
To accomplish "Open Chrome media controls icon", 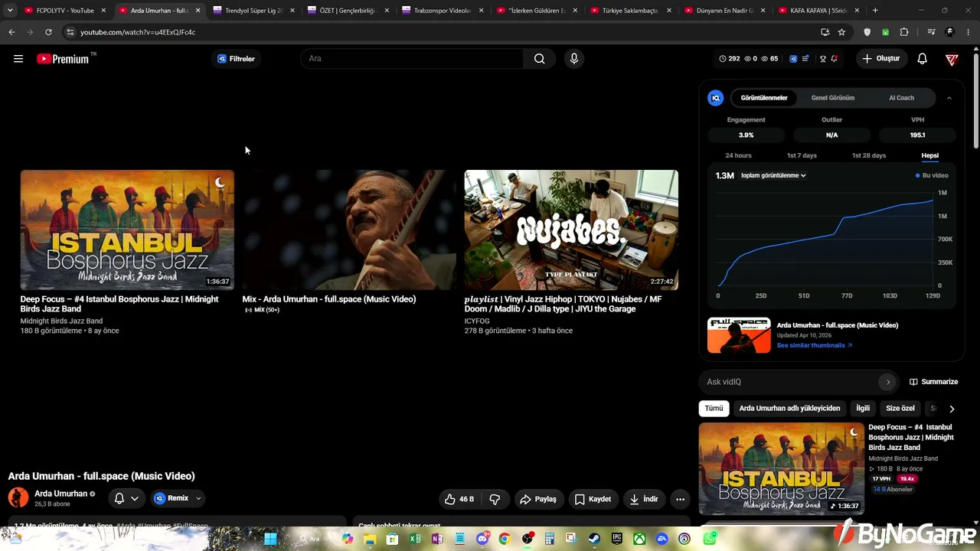I will (931, 32).
